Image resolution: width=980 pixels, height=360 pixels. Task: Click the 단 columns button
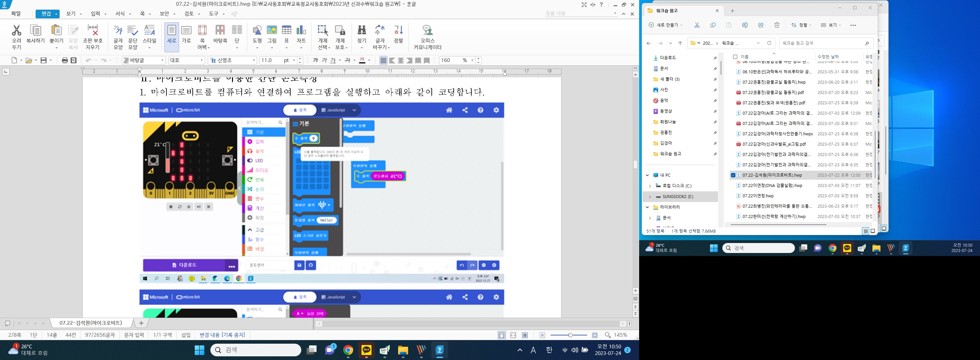237,37
